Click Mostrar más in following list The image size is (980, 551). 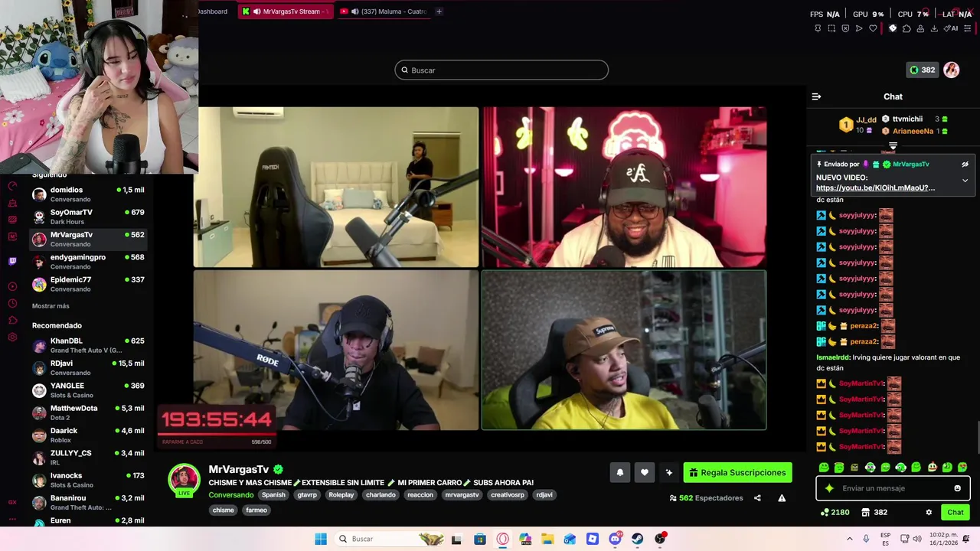(x=51, y=306)
